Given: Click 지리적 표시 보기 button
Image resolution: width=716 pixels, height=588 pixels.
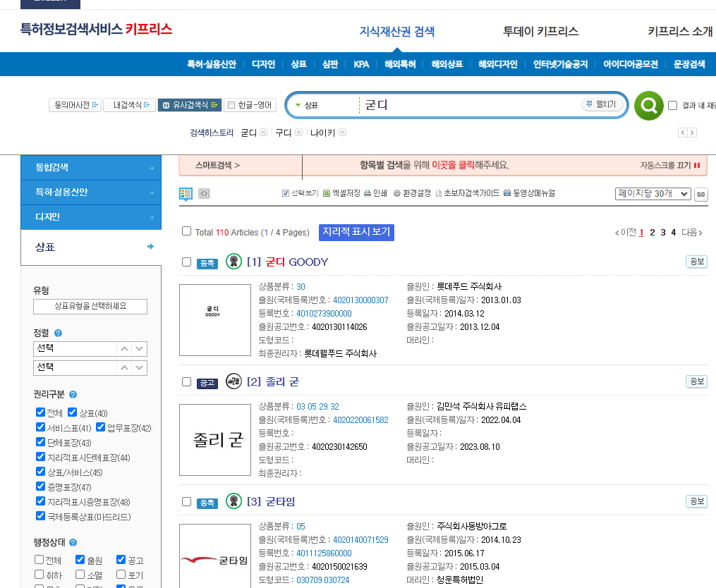Looking at the screenshot, I should 356,232.
